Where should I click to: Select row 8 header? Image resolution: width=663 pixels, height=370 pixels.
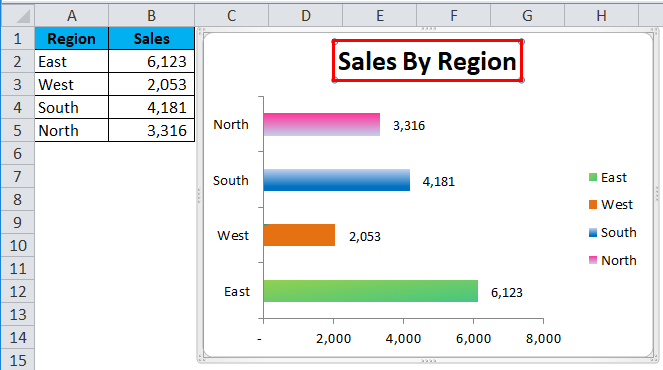coord(18,199)
